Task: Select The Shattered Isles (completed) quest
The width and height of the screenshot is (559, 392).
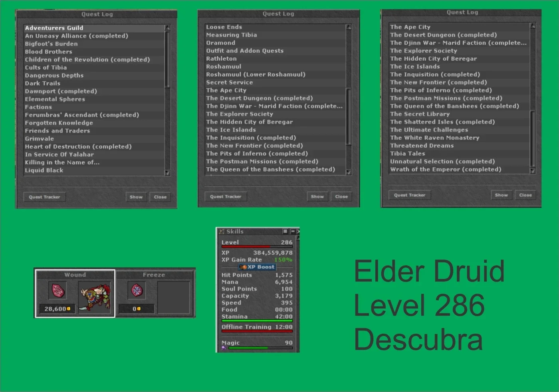Action: 459,122
